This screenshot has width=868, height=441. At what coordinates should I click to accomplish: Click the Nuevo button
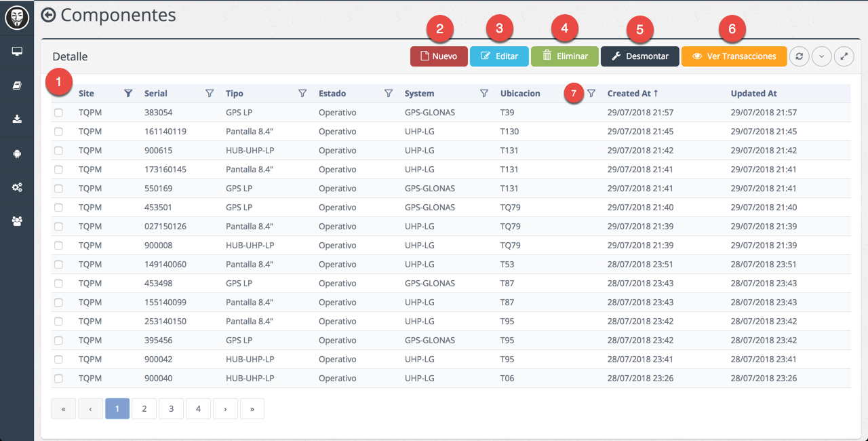[439, 56]
